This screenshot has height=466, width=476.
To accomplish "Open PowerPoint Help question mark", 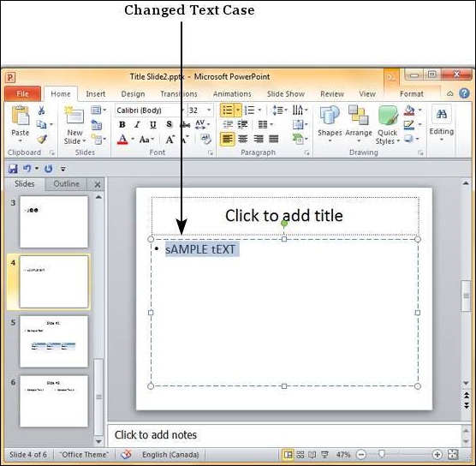I will (464, 93).
